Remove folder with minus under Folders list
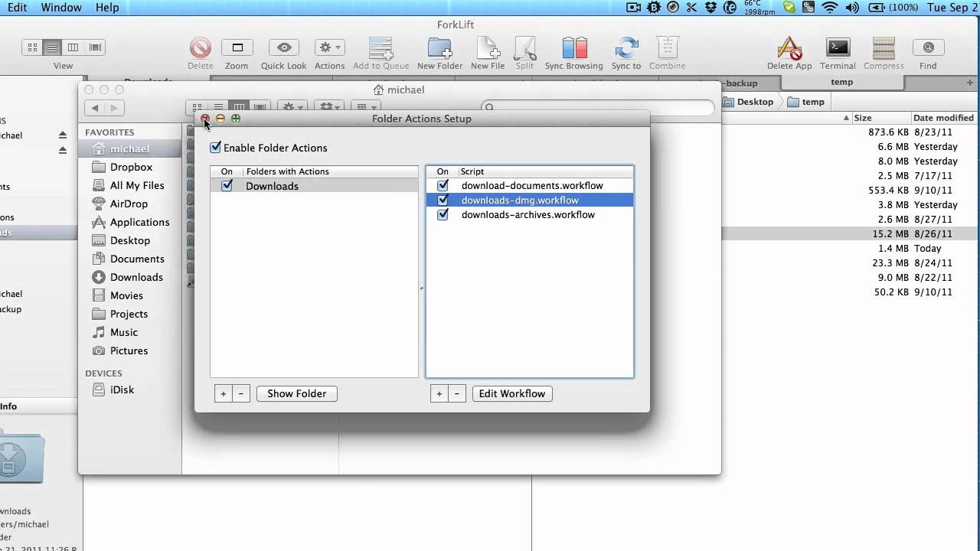 pyautogui.click(x=241, y=393)
